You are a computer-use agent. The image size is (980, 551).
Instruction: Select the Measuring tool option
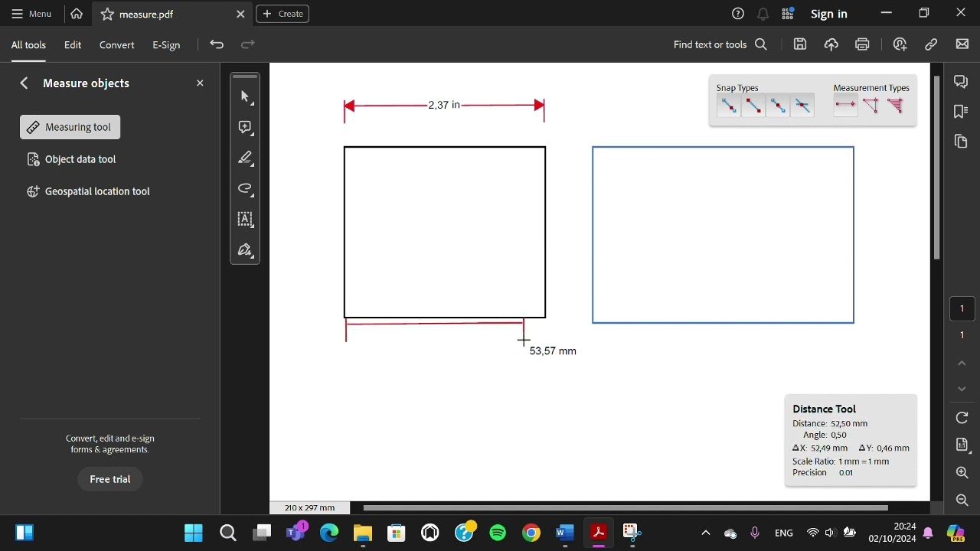click(x=70, y=127)
